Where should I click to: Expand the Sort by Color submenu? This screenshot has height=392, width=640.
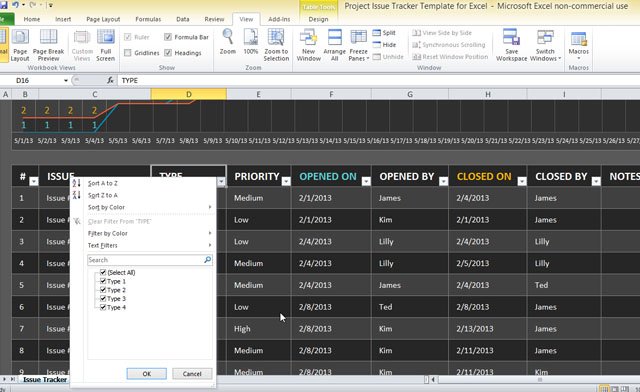click(x=143, y=207)
